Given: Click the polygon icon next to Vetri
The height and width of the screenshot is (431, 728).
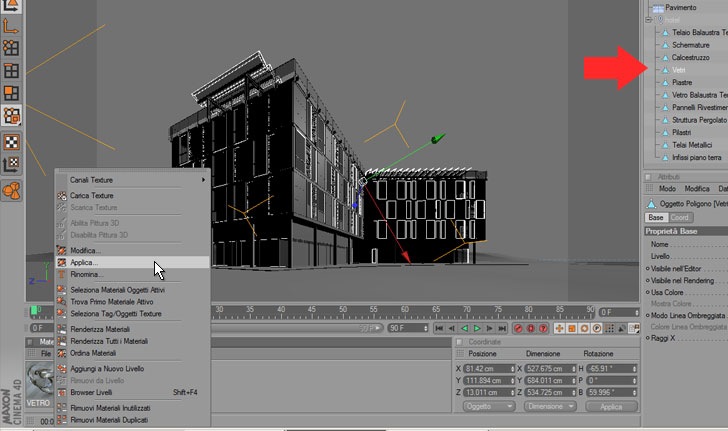Looking at the screenshot, I should coord(665,70).
